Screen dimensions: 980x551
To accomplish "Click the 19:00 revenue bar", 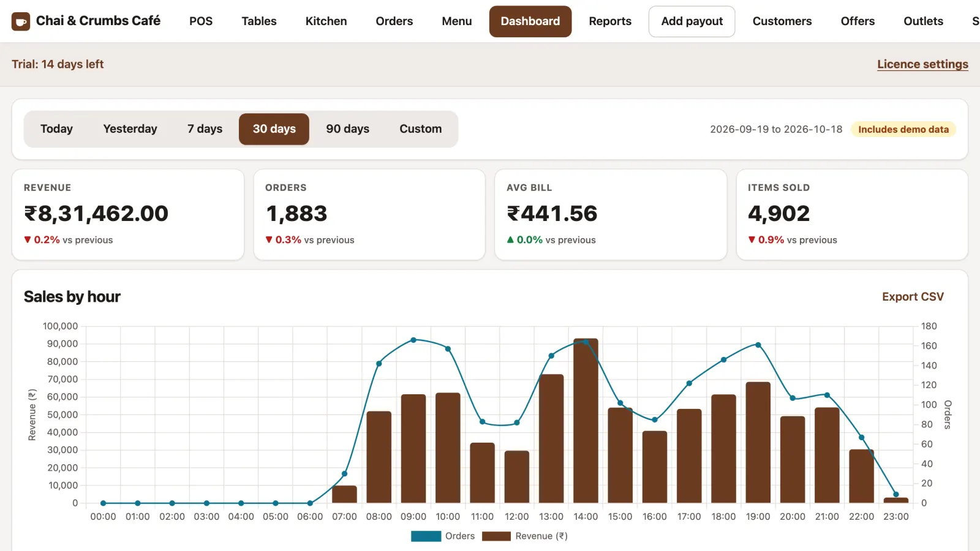I will click(758, 443).
